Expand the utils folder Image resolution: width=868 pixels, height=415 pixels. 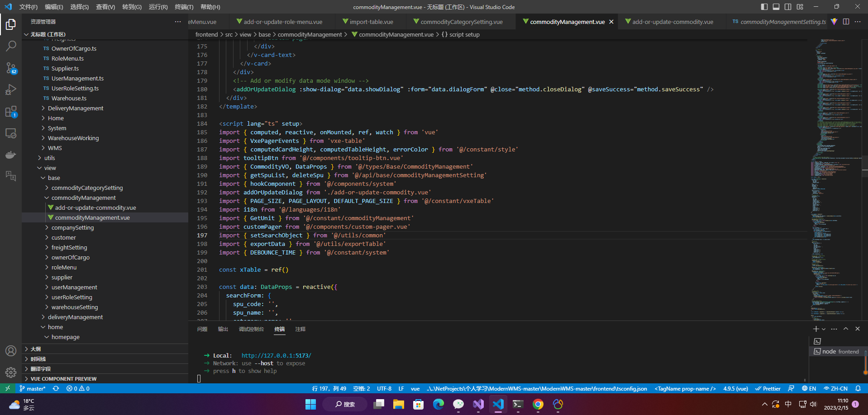click(105, 158)
